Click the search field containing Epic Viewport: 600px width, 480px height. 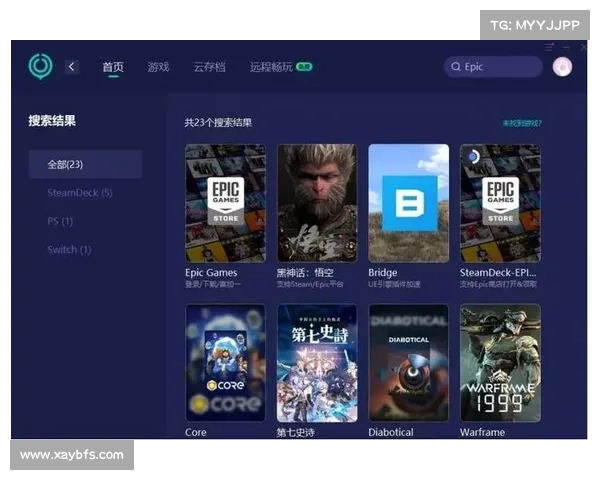[x=493, y=67]
